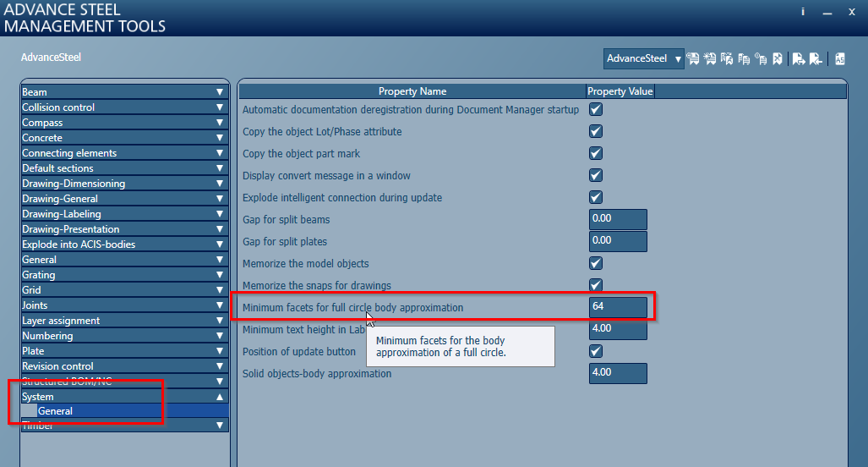Select the Drawing-Labeling category
Viewport: 868px width, 467px height.
(x=124, y=214)
